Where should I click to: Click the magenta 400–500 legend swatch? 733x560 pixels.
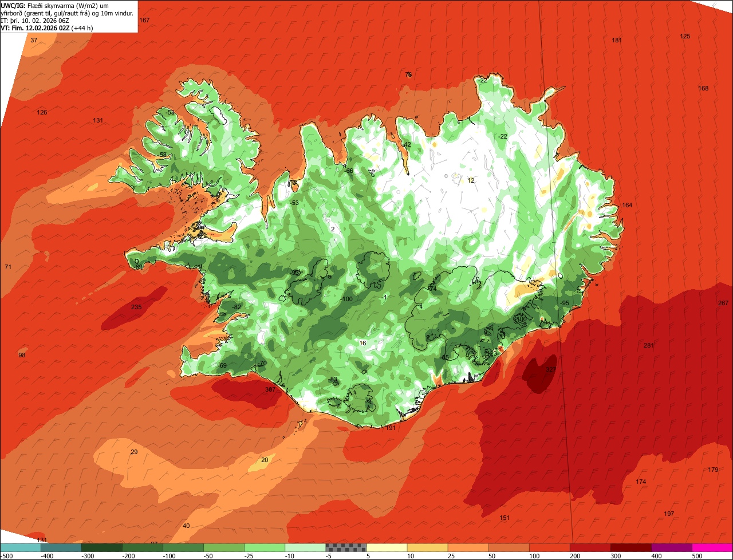[x=712, y=547]
